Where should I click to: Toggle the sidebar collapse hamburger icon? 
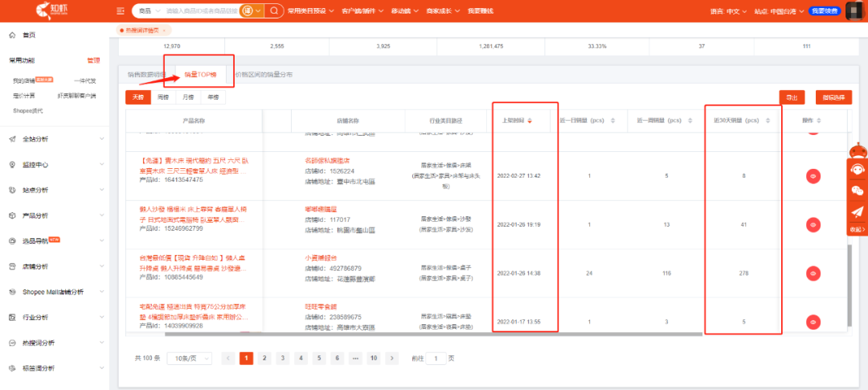click(121, 11)
